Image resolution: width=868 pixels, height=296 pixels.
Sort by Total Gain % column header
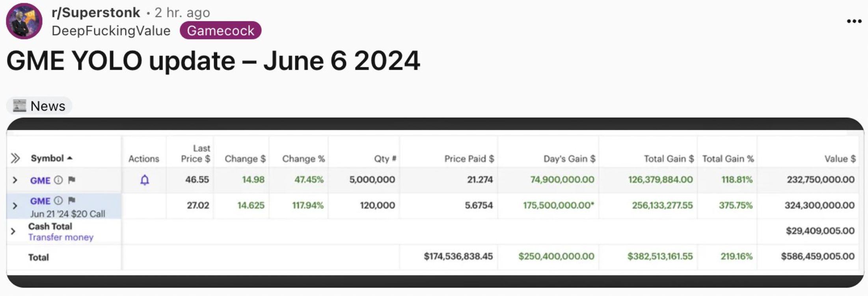tap(728, 159)
